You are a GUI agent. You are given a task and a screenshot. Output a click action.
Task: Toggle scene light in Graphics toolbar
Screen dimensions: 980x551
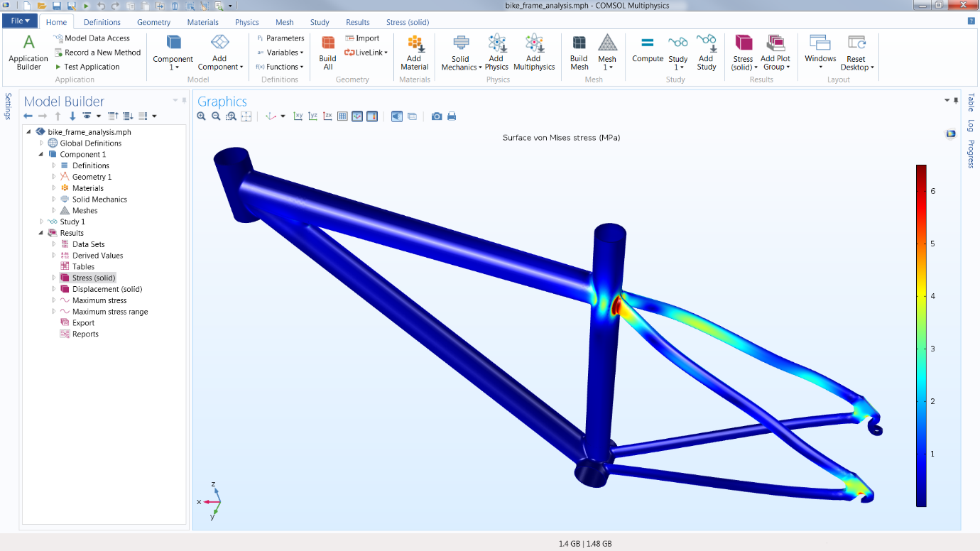(x=396, y=116)
